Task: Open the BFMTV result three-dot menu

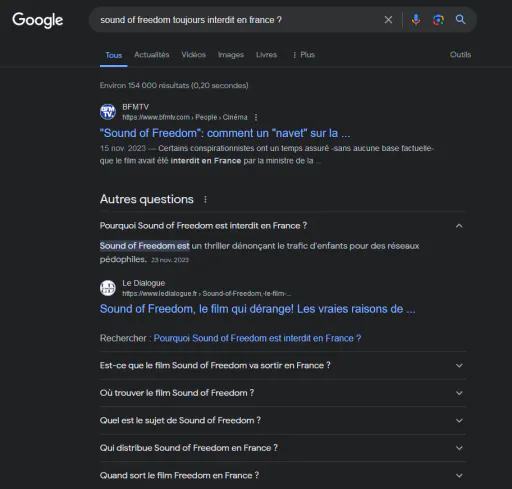Action: (256, 117)
